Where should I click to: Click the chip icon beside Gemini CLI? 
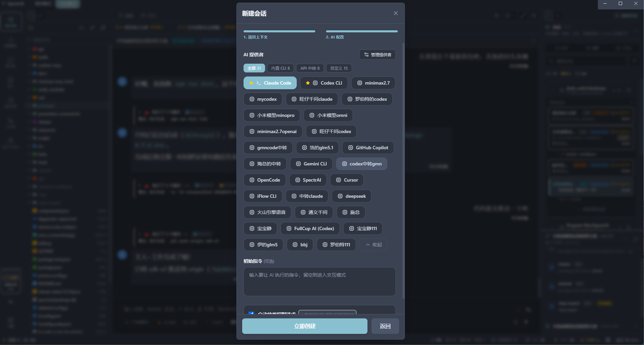pyautogui.click(x=298, y=164)
